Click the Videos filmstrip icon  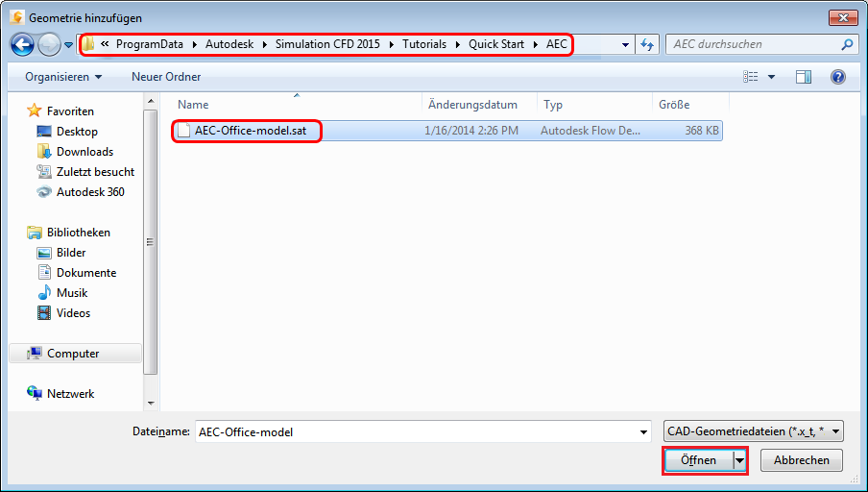tap(44, 313)
